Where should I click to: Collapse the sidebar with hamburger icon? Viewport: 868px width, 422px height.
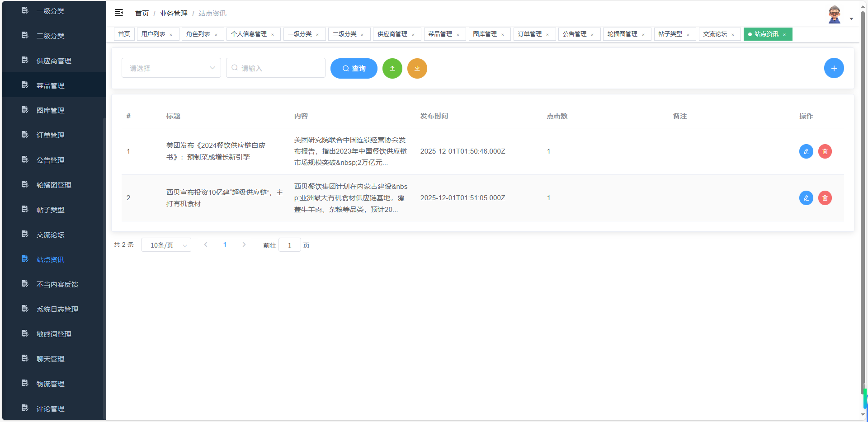pos(119,13)
